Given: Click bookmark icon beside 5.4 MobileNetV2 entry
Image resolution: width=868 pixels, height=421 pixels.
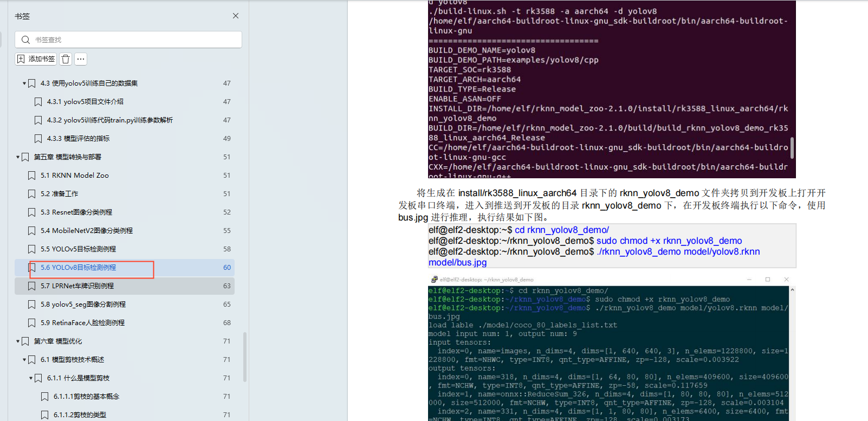Looking at the screenshot, I should [32, 231].
